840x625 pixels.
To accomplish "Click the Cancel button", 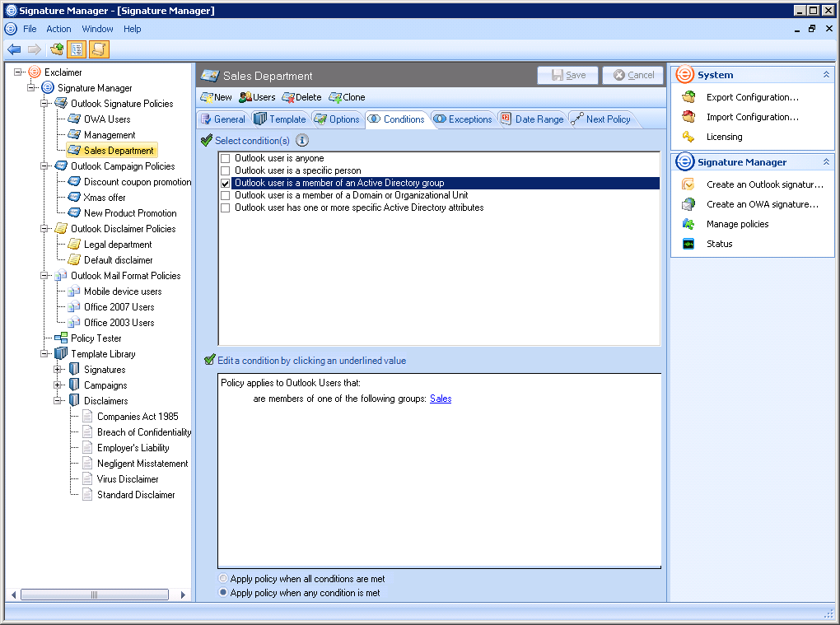I will tap(633, 76).
